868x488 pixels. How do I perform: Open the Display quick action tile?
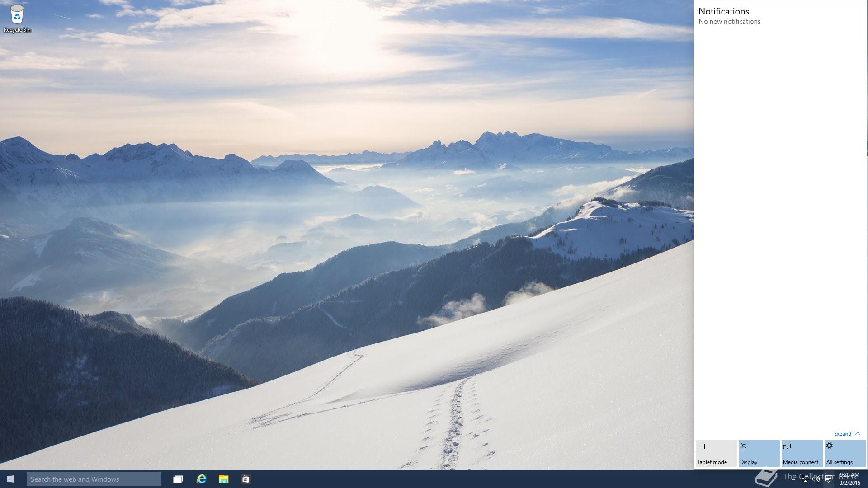pos(759,454)
